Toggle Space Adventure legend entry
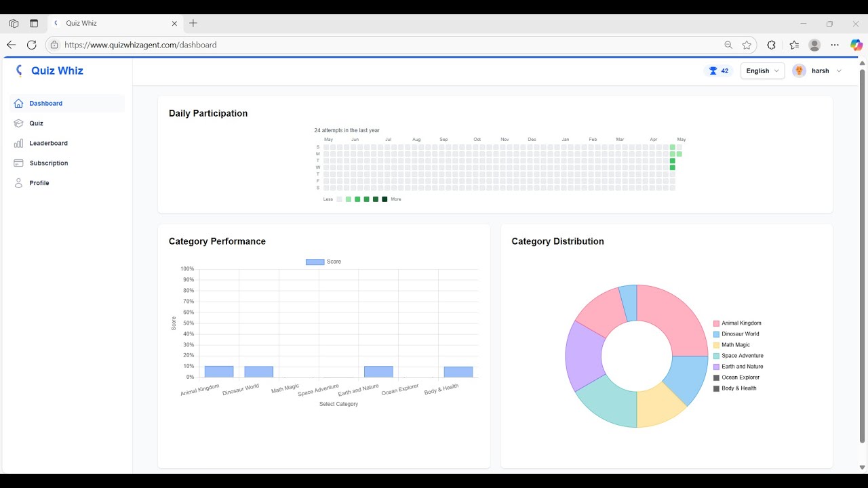The height and width of the screenshot is (488, 868). click(738, 356)
